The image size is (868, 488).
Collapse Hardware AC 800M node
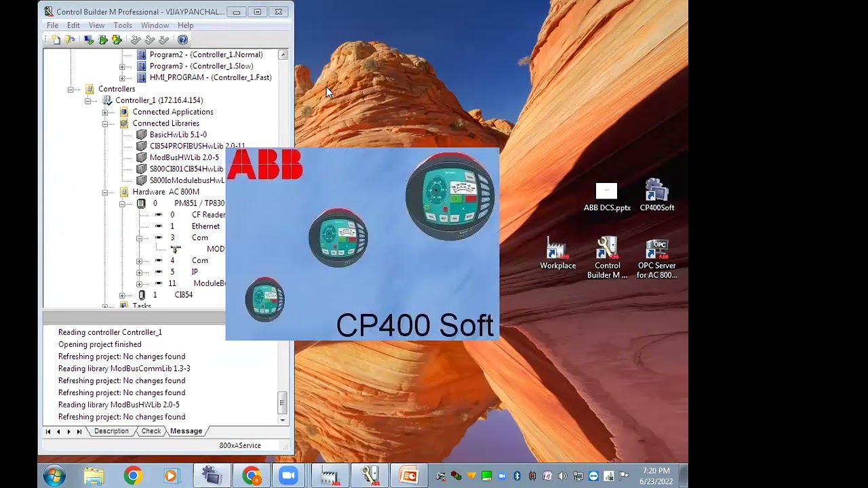pos(105,192)
